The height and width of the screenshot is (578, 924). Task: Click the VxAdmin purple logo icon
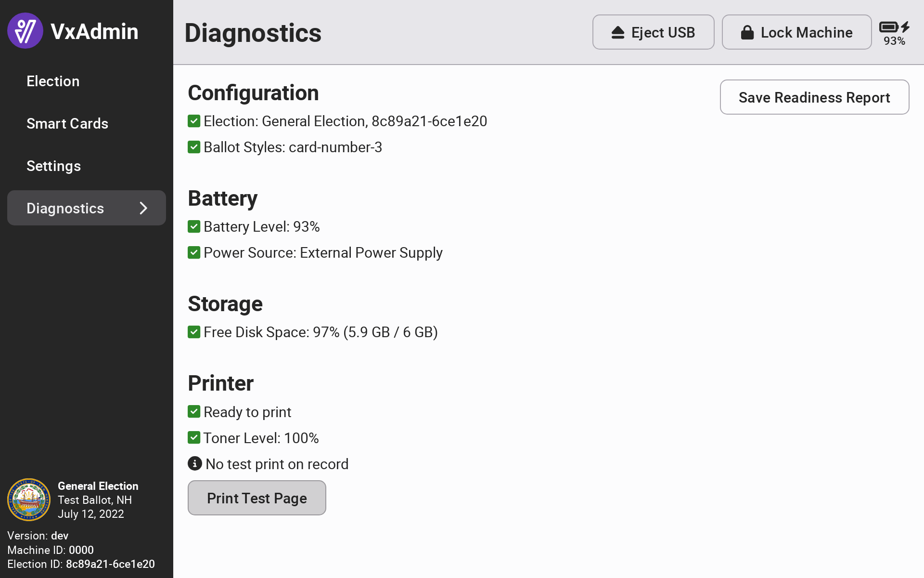point(25,31)
